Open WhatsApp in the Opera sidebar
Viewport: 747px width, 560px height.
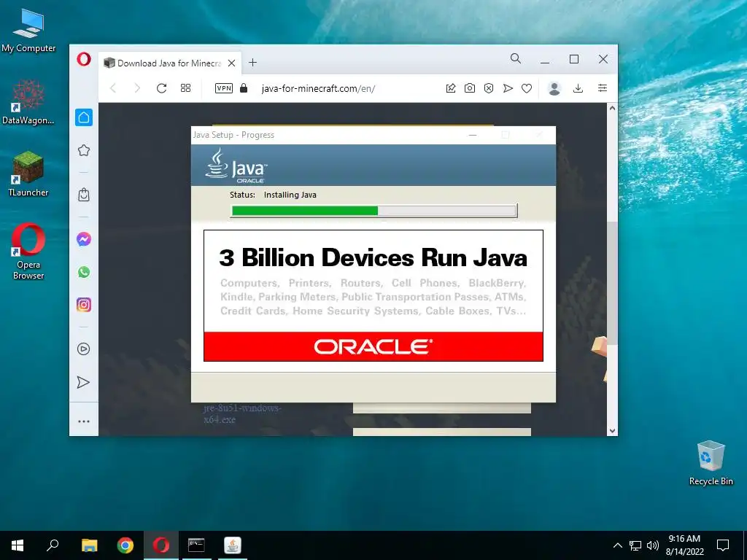point(84,272)
